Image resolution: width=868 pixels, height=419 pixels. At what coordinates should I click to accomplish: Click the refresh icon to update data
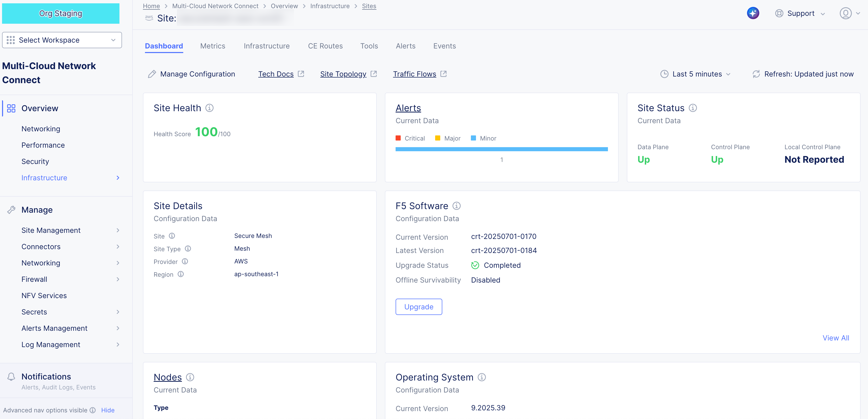[x=756, y=74]
